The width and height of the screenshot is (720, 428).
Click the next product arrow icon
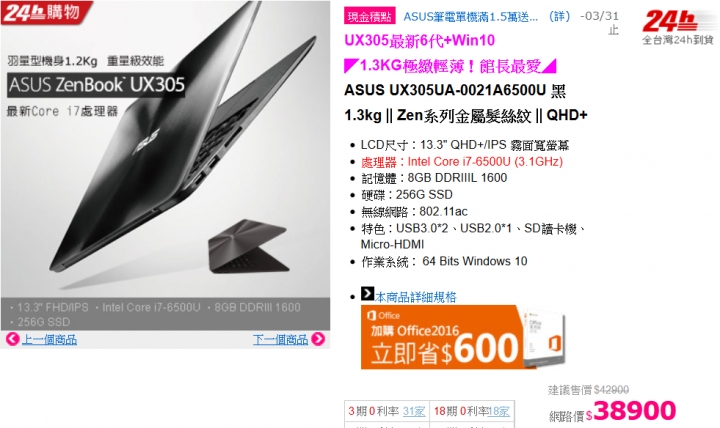[x=318, y=339]
